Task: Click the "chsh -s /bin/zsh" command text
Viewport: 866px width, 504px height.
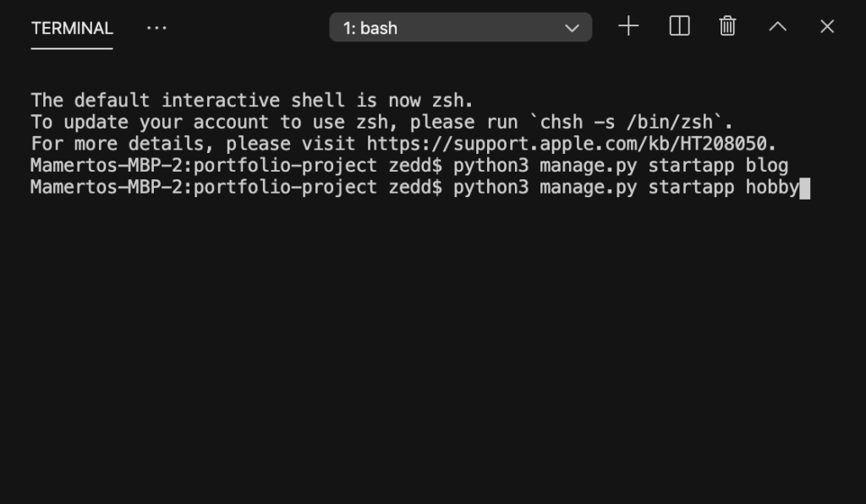Action: pos(626,122)
